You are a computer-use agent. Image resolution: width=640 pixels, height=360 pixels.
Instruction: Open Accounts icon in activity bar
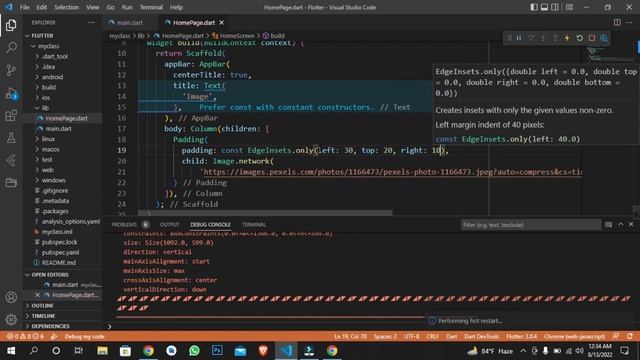tap(11, 297)
